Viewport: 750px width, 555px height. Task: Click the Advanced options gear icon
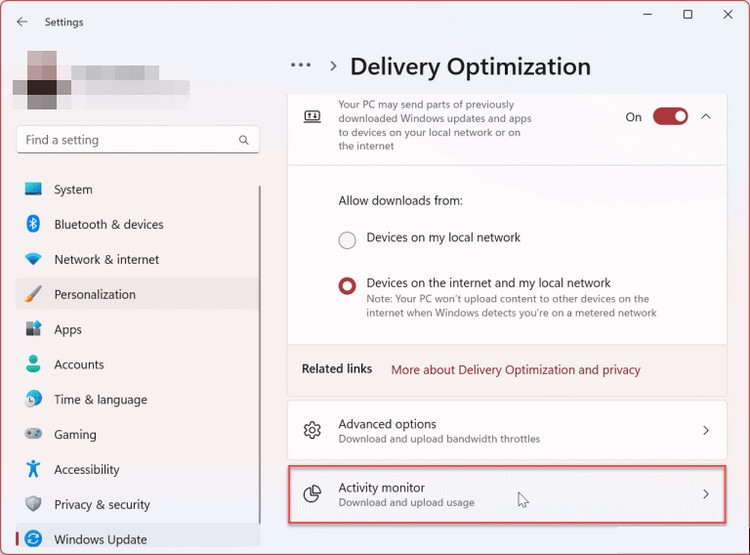(x=312, y=430)
